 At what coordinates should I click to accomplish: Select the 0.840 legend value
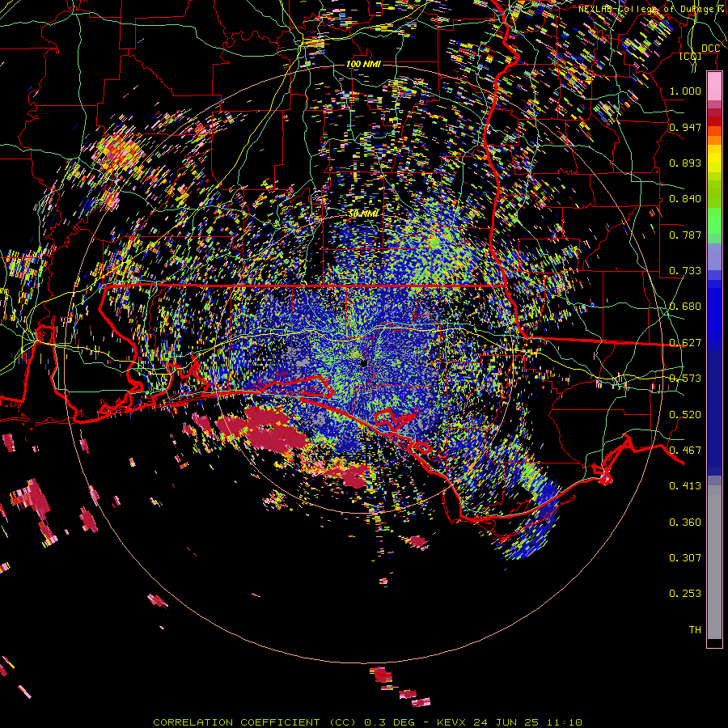pos(685,199)
